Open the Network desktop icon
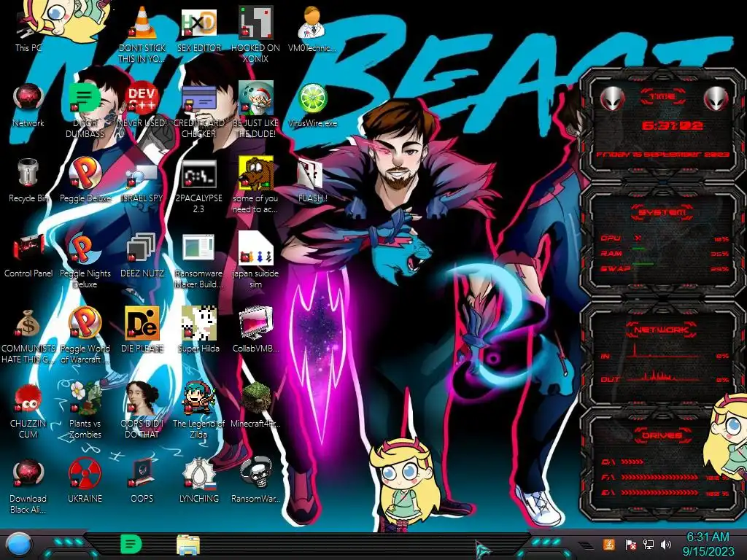The width and height of the screenshot is (747, 560). coord(28,105)
